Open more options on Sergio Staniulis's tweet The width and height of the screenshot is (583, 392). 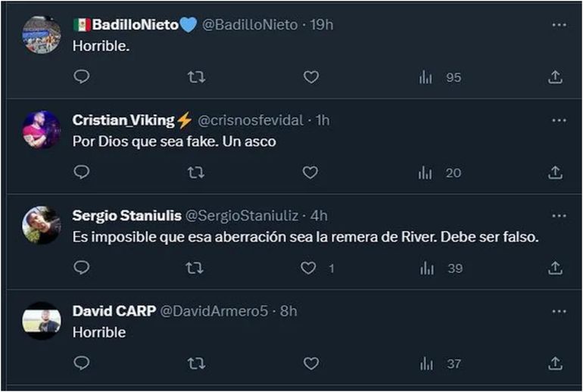559,216
